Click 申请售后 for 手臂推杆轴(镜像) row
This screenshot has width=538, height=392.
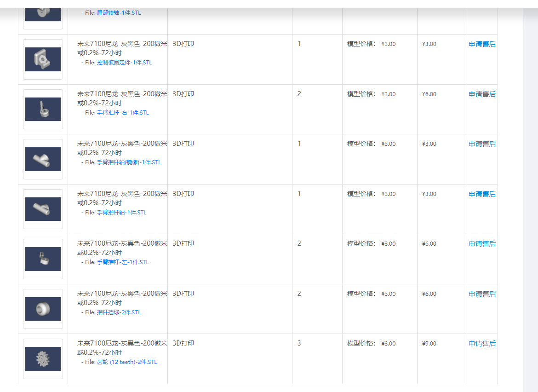pyautogui.click(x=482, y=144)
